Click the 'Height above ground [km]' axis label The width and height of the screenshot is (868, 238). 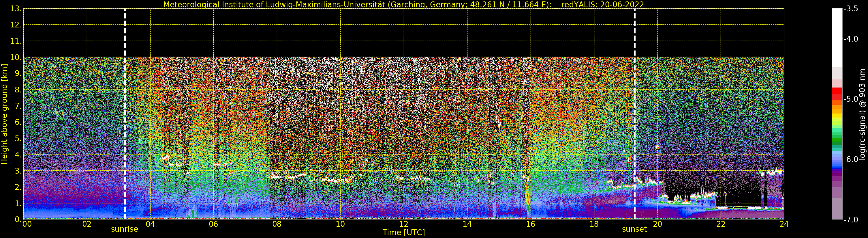click(4, 114)
